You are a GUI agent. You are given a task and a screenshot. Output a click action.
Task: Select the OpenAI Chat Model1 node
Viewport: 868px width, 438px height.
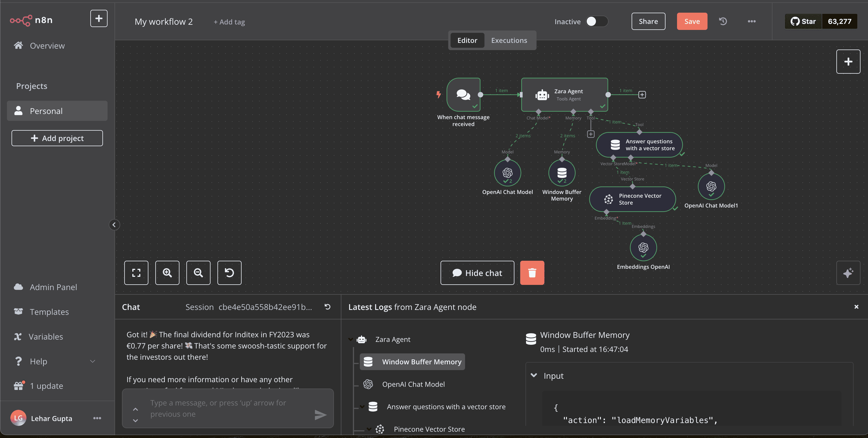(711, 186)
